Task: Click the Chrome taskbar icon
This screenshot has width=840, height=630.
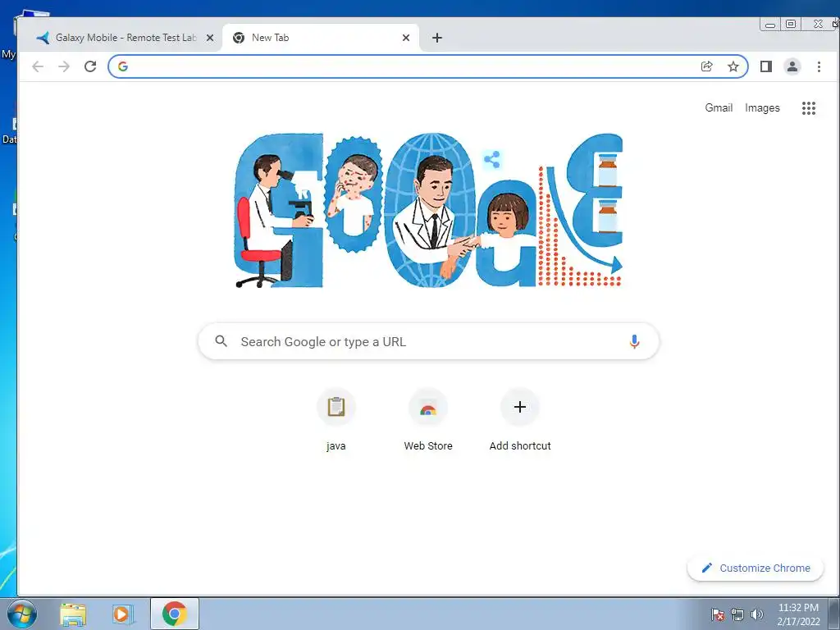Action: pyautogui.click(x=175, y=614)
